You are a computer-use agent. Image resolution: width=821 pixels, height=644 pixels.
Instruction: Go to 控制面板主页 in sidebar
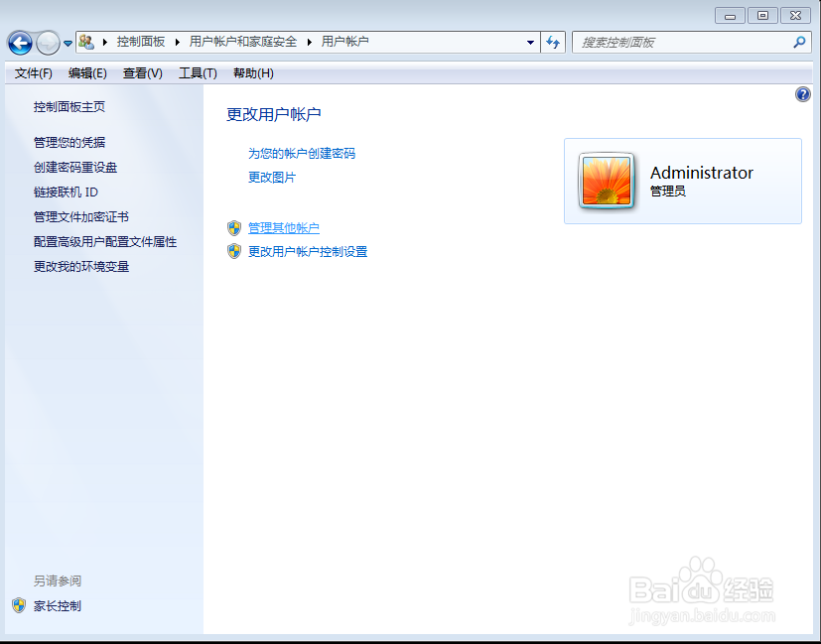click(69, 107)
